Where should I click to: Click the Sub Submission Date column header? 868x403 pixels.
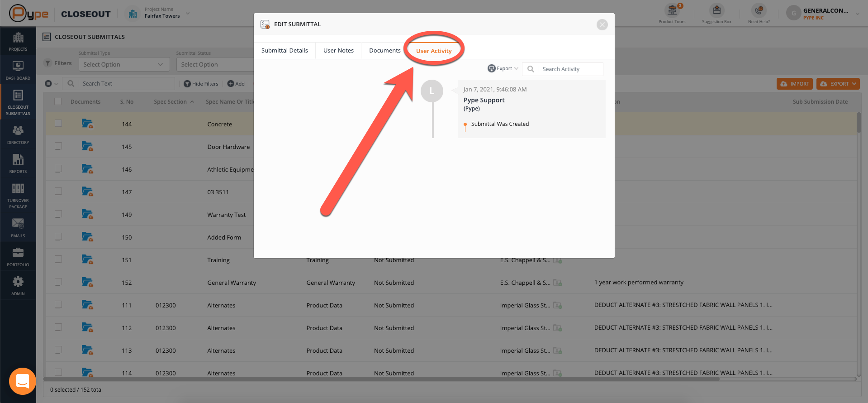(x=820, y=101)
